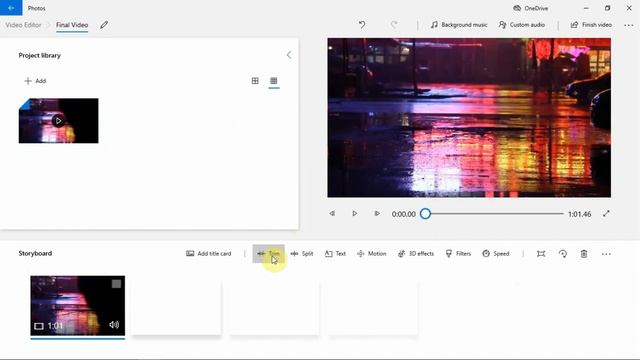The height and width of the screenshot is (360, 640).
Task: Click Finish video to export
Action: 591,25
